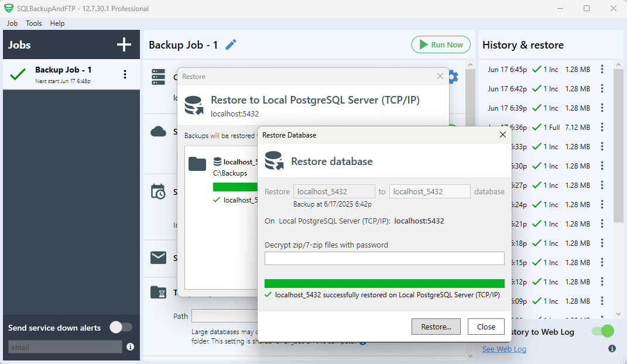The image size is (627, 364).
Task: Open options for the 6:12p backup entry
Action: 602,281
